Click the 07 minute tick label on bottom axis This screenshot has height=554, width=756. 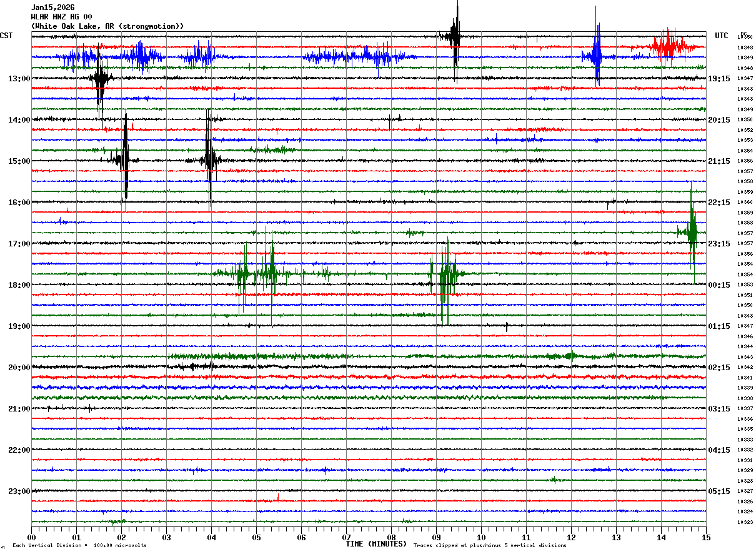[x=346, y=537]
